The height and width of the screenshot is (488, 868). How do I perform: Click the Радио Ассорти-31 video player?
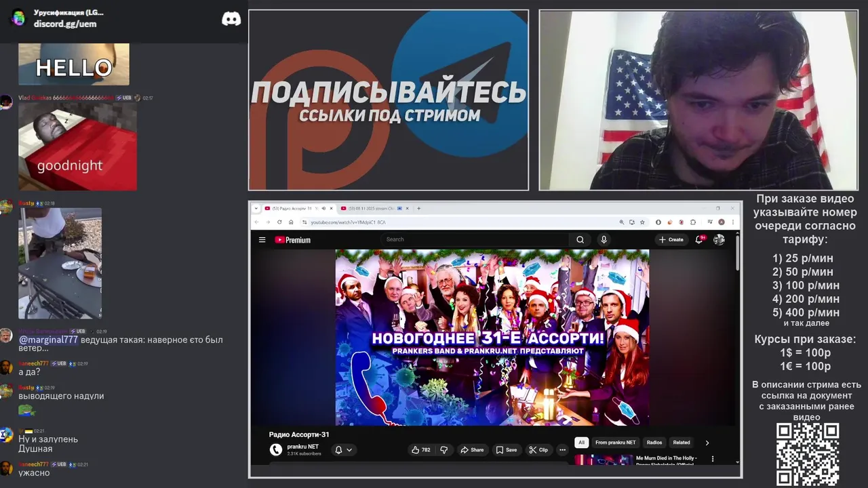click(x=492, y=337)
